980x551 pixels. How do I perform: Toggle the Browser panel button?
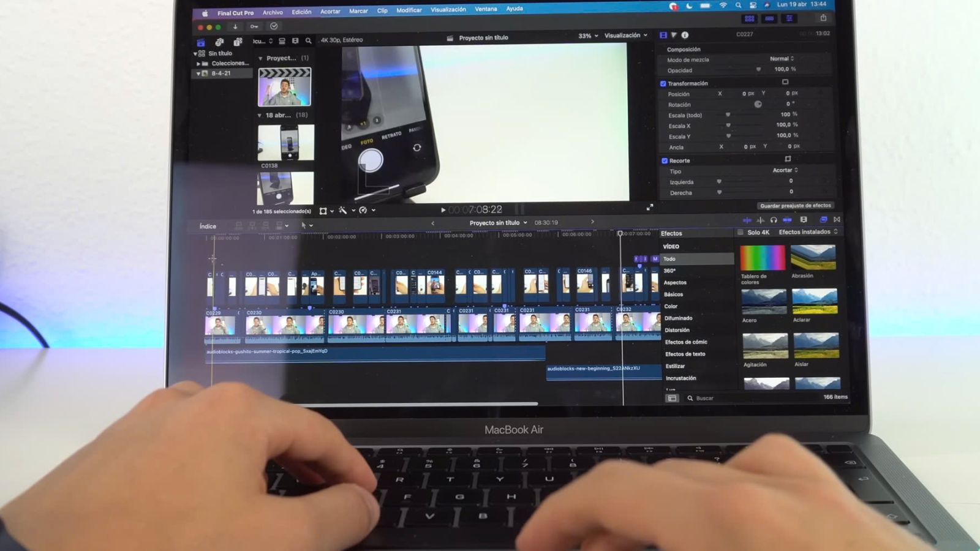[749, 19]
